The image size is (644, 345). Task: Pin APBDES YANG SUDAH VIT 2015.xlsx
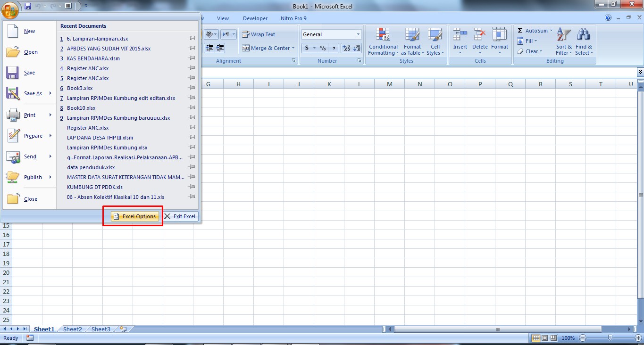click(x=192, y=49)
